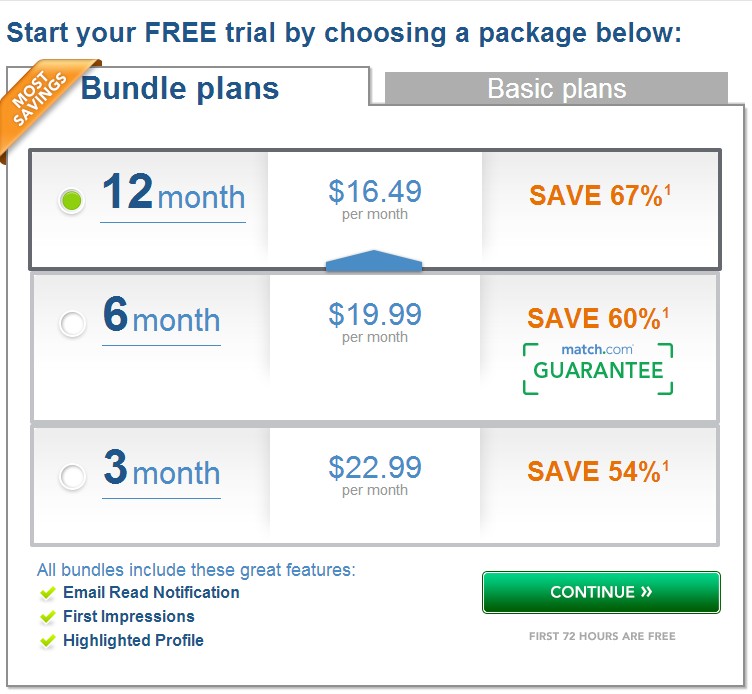This screenshot has width=752, height=694.
Task: Switch to the Basic plans tab
Action: coord(556,88)
